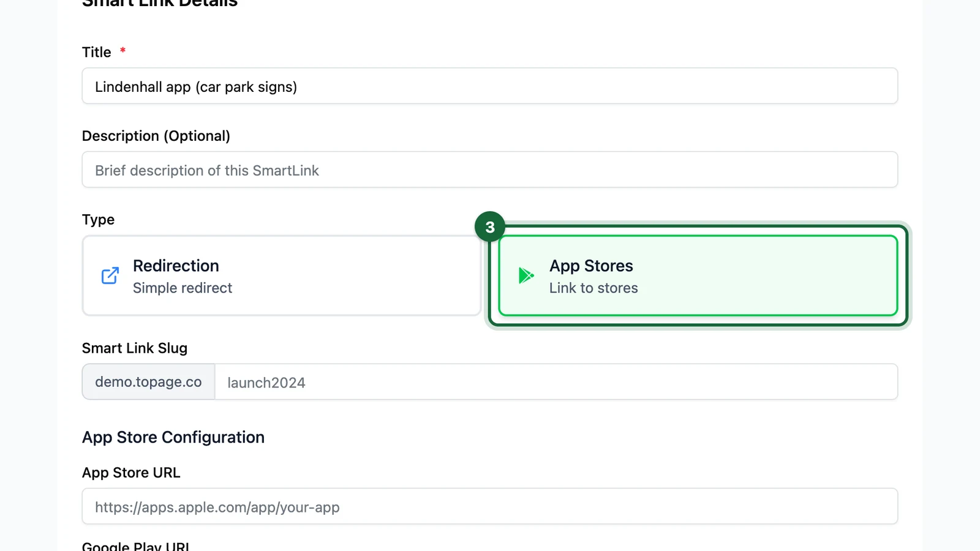Viewport: 980px width, 551px height.
Task: Click the Description optional input field
Action: pyautogui.click(x=490, y=170)
